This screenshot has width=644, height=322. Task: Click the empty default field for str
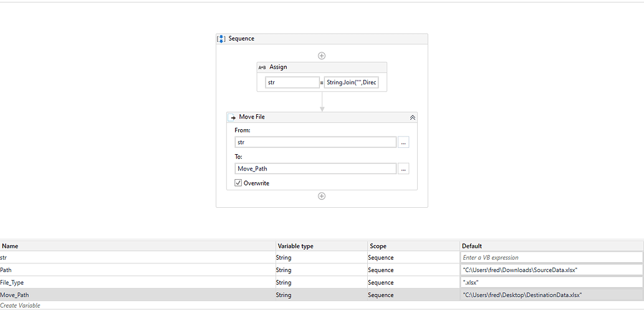pos(551,258)
